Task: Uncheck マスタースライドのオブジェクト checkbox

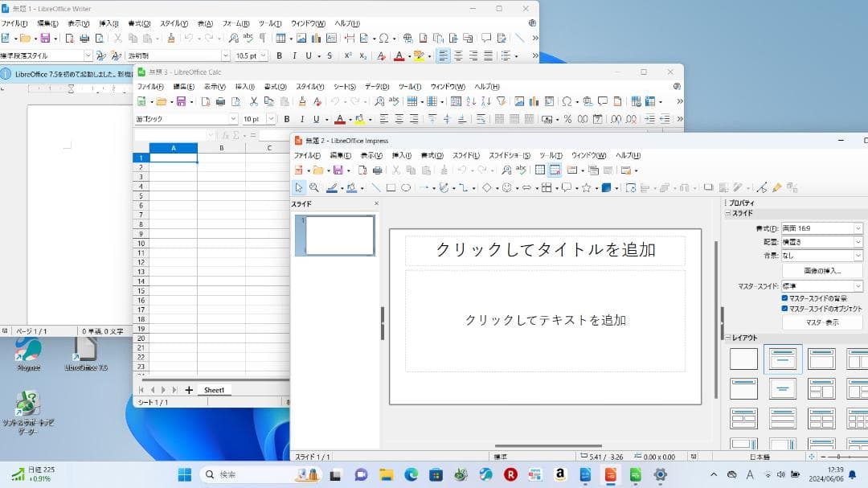Action: pyautogui.click(x=784, y=308)
